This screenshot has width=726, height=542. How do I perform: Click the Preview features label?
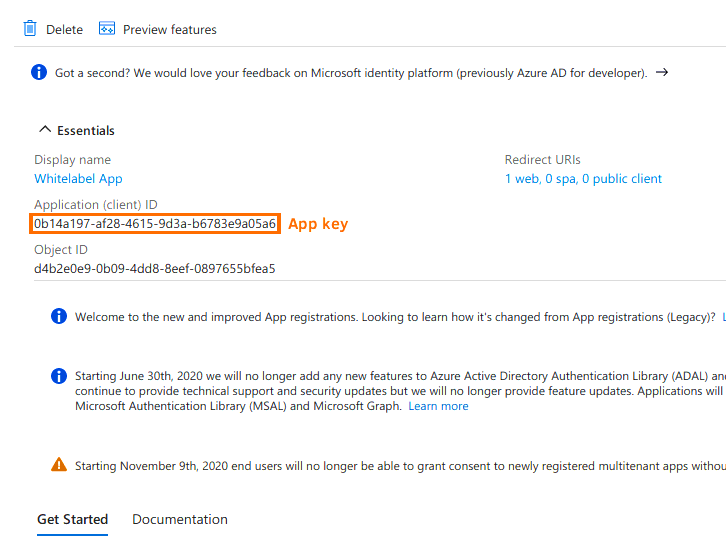pyautogui.click(x=169, y=30)
